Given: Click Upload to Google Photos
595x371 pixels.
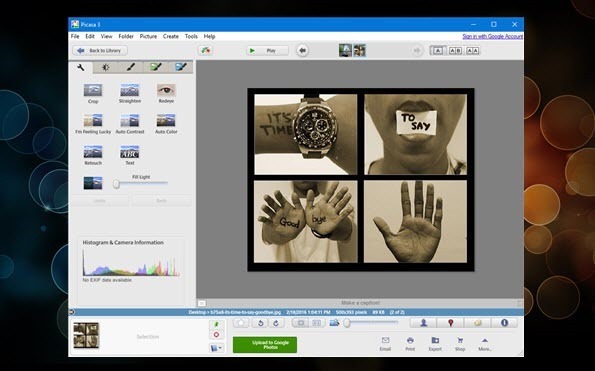Looking at the screenshot, I should click(265, 345).
